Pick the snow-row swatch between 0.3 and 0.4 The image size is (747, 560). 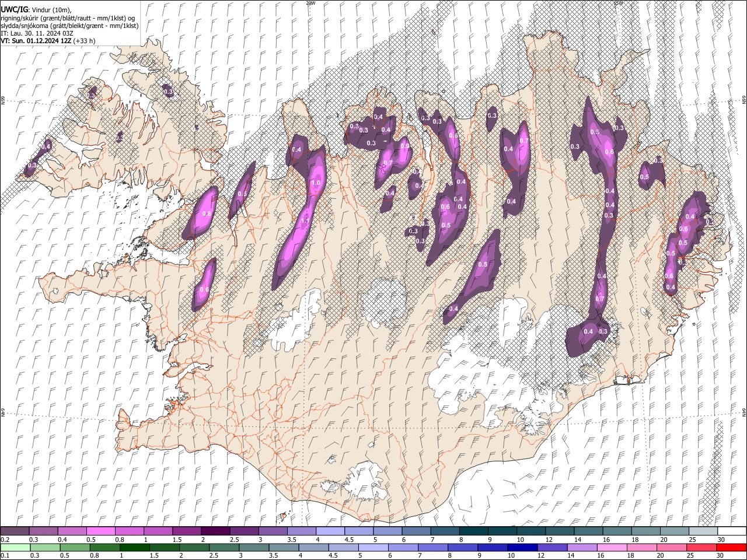point(43,531)
